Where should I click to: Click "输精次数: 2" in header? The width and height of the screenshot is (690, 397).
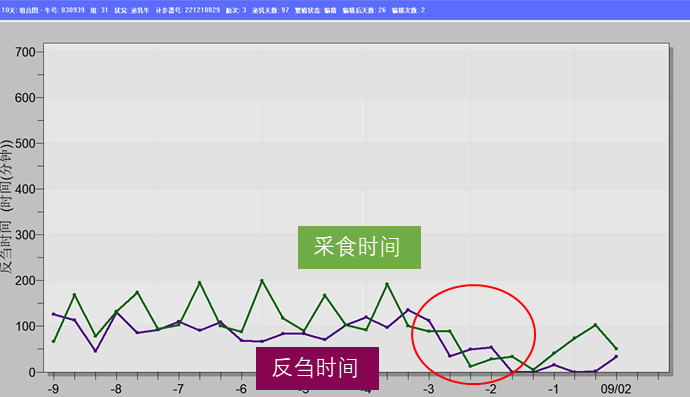click(x=408, y=10)
